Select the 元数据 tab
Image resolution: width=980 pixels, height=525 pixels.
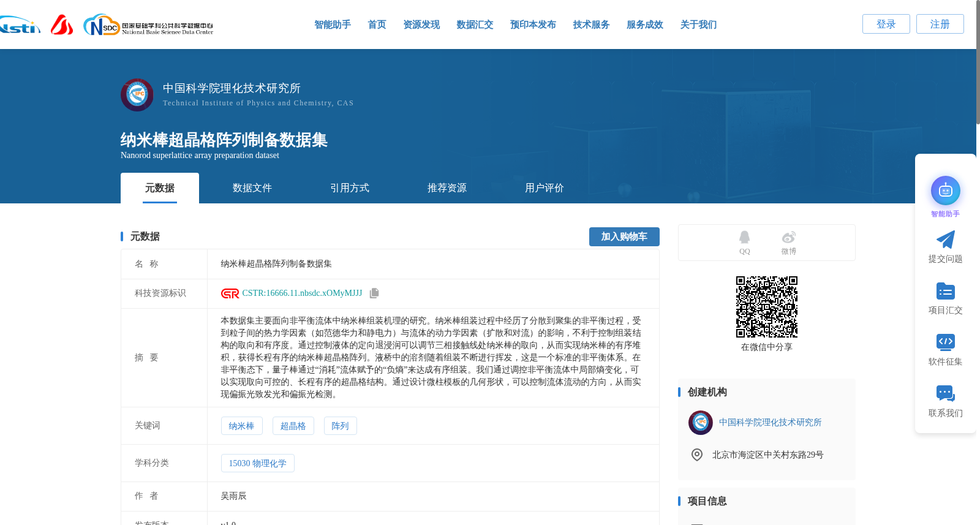click(x=160, y=188)
